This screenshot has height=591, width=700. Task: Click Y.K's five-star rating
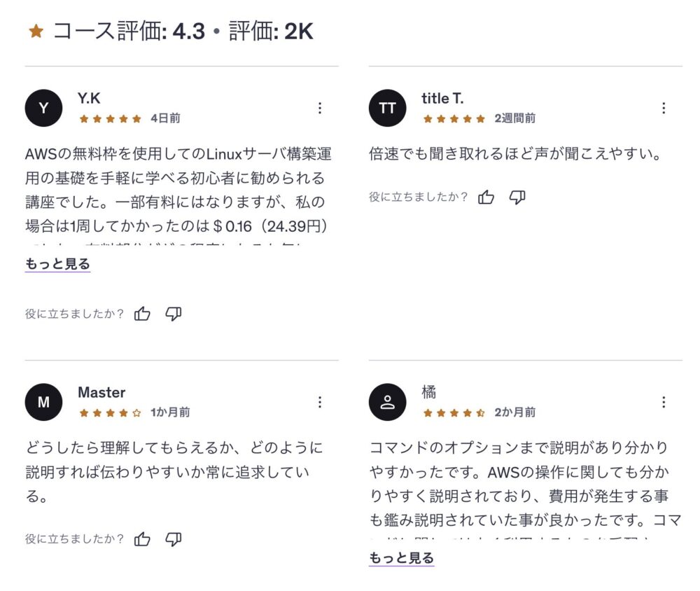click(111, 119)
